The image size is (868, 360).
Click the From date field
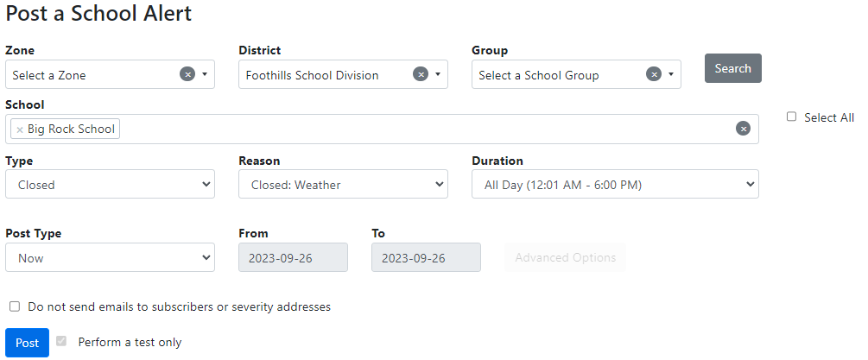coord(293,257)
